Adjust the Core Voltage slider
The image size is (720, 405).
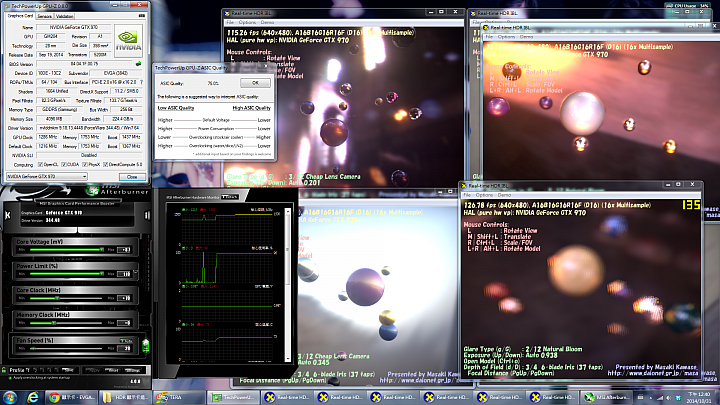66,250
